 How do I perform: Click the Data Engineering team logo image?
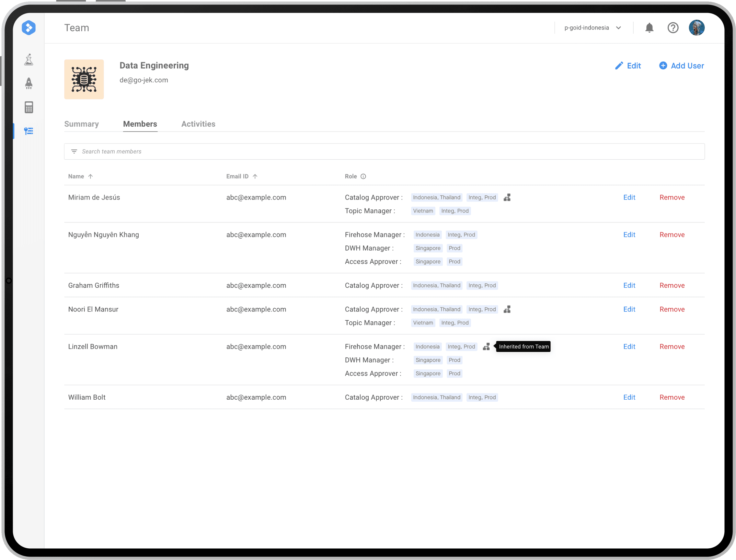coord(84,79)
